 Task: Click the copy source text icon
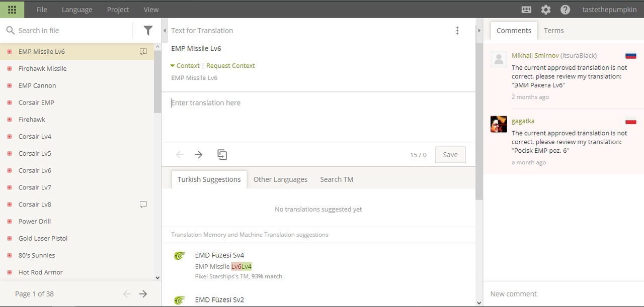click(222, 155)
